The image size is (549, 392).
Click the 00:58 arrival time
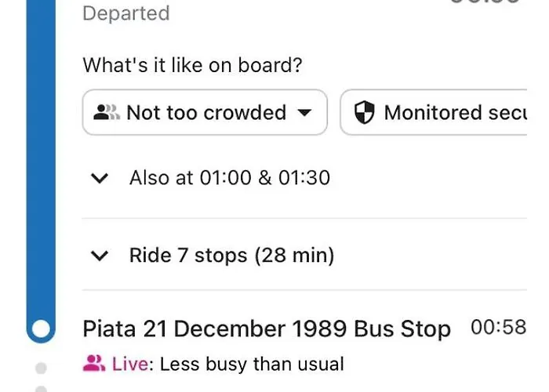pyautogui.click(x=498, y=328)
